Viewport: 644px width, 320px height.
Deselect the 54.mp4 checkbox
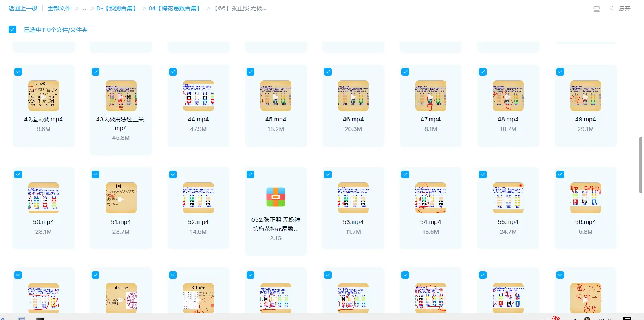click(406, 175)
